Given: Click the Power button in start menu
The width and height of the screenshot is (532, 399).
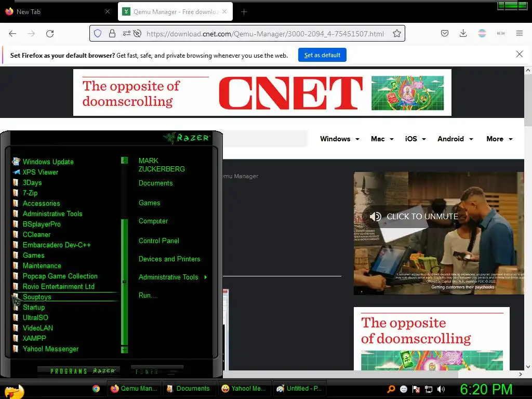Looking at the screenshot, I should [x=157, y=371].
